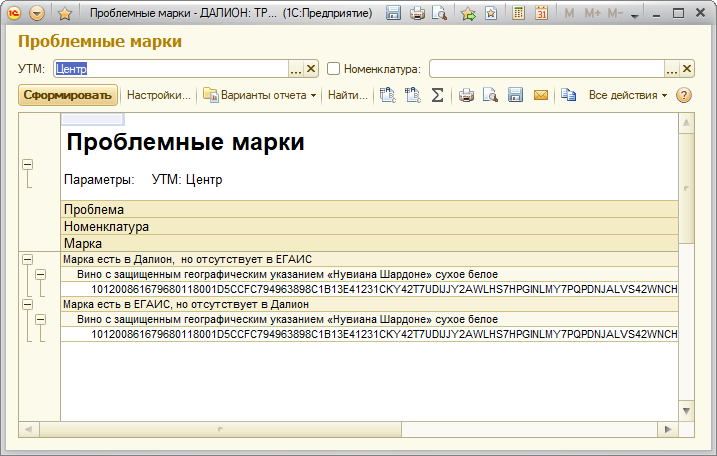Screen dimensions: 717x456
Task: Expand all report groups icon
Action: pos(387,95)
